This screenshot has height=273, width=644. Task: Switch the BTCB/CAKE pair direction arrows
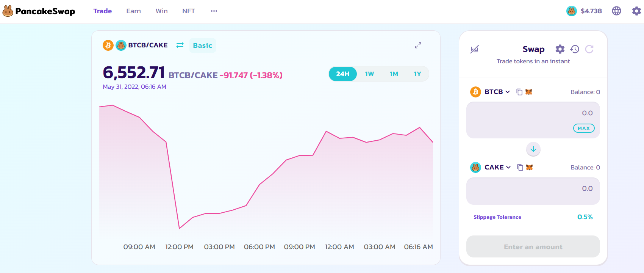pos(180,45)
